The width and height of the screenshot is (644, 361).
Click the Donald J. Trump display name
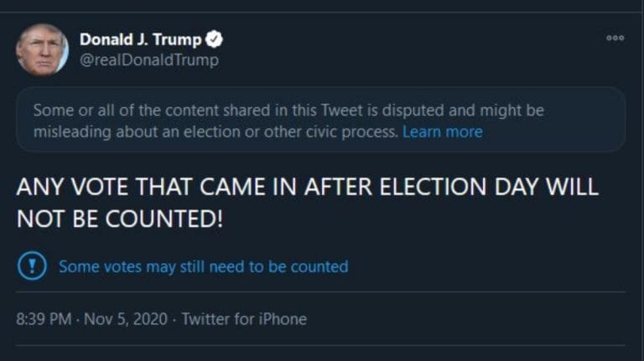[x=140, y=39]
